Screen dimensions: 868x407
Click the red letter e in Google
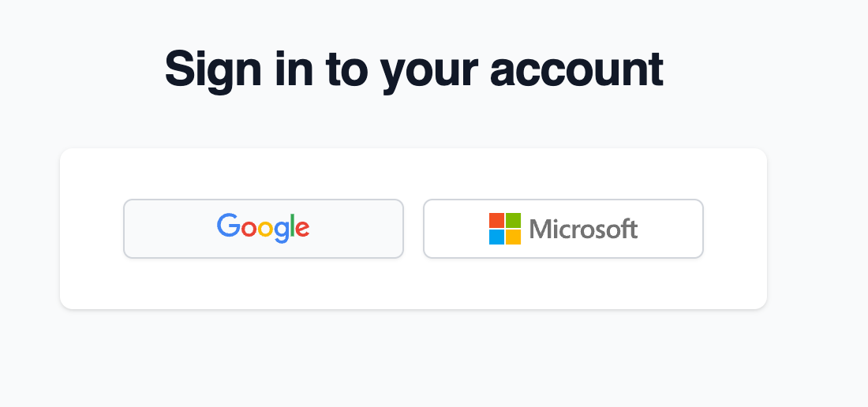[301, 229]
